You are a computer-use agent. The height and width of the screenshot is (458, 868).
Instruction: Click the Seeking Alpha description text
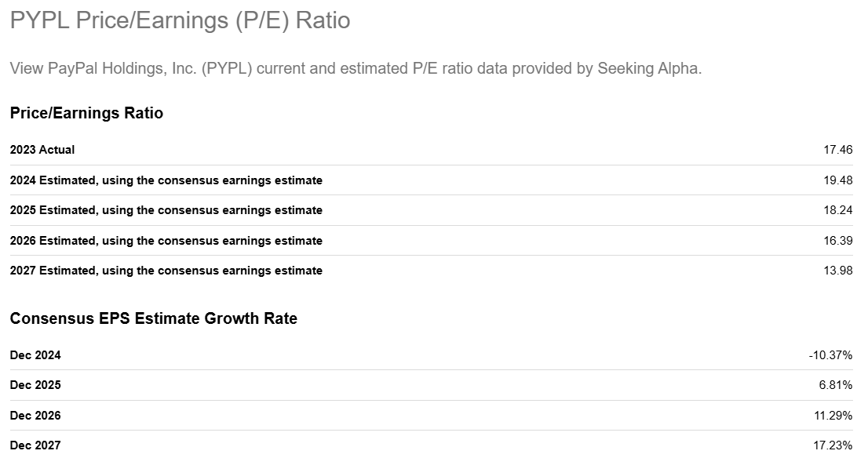click(x=356, y=68)
